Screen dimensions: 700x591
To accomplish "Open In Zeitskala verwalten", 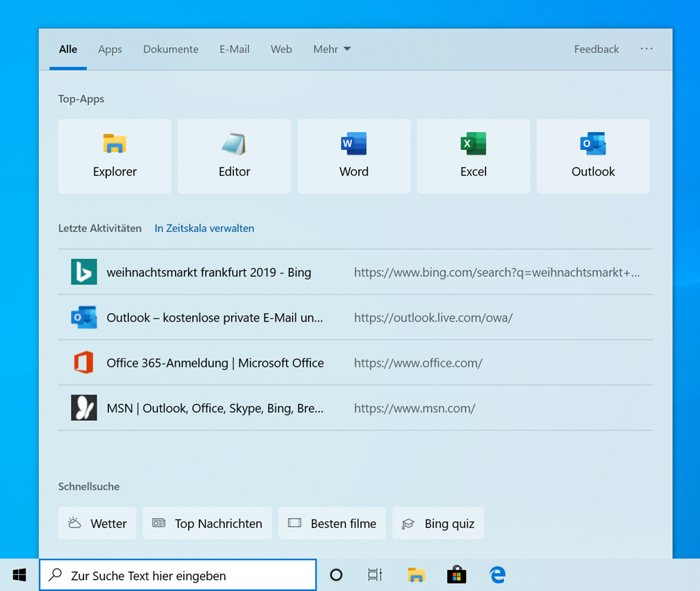I will tap(204, 228).
